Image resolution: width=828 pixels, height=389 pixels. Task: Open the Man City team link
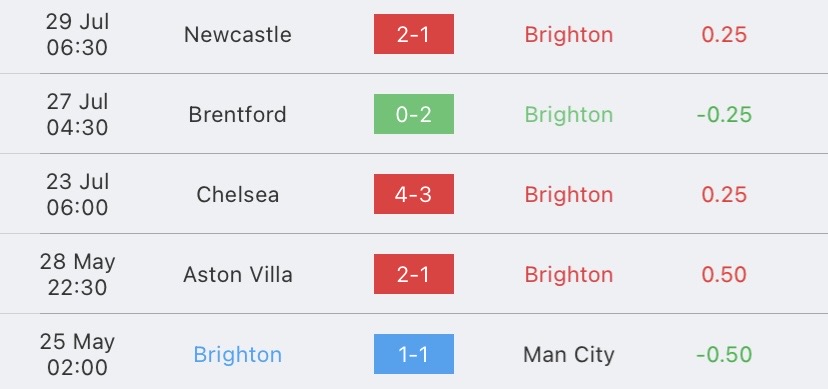[x=569, y=355]
